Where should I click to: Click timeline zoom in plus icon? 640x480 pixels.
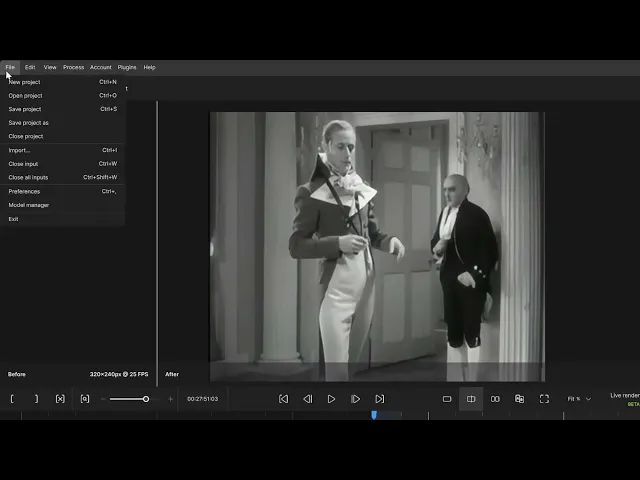click(x=170, y=399)
